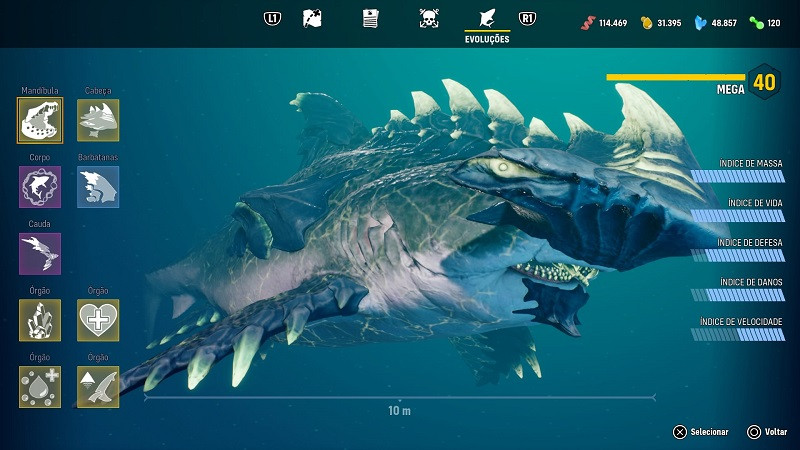Click the level 40 hexagon badge
Screen dimensions: 800x450
pyautogui.click(x=764, y=82)
